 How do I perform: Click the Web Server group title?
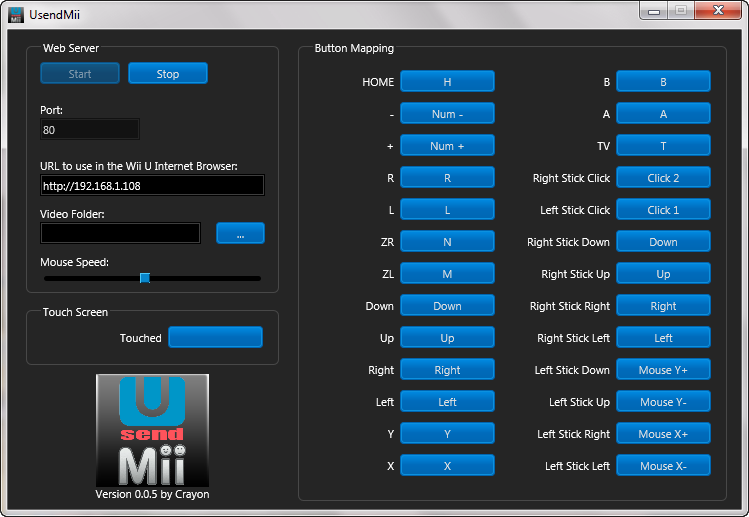71,48
